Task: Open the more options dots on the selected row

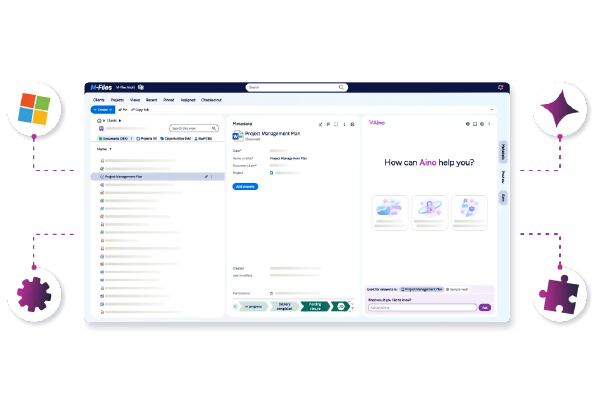Action: [x=212, y=177]
